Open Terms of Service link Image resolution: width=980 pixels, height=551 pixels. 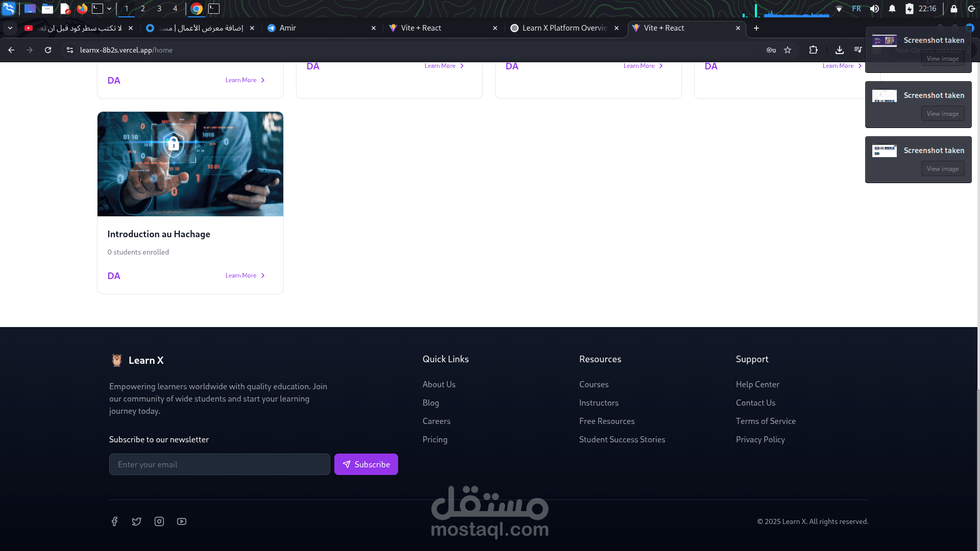[x=766, y=421]
